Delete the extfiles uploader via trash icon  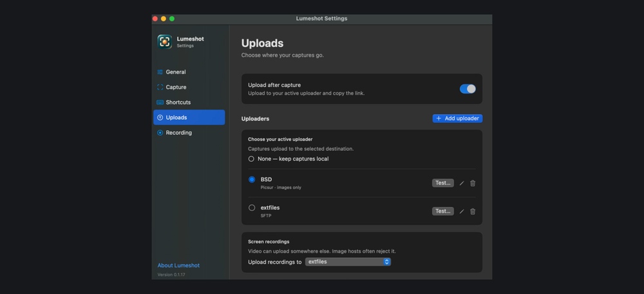473,211
